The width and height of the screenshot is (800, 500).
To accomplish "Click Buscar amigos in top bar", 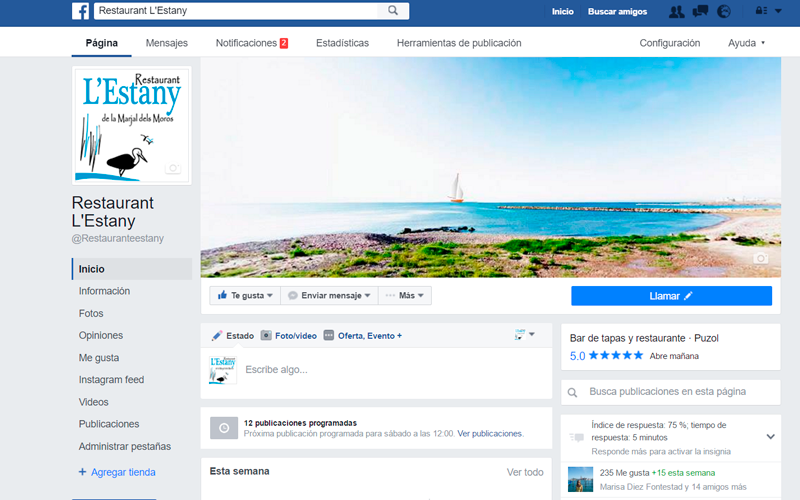I will pyautogui.click(x=617, y=11).
